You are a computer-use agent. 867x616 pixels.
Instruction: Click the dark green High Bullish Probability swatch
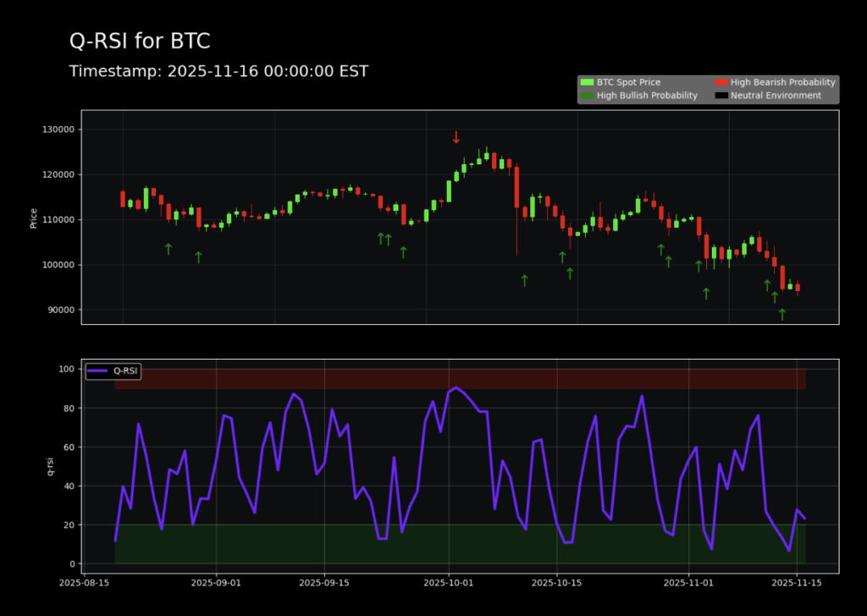(588, 96)
